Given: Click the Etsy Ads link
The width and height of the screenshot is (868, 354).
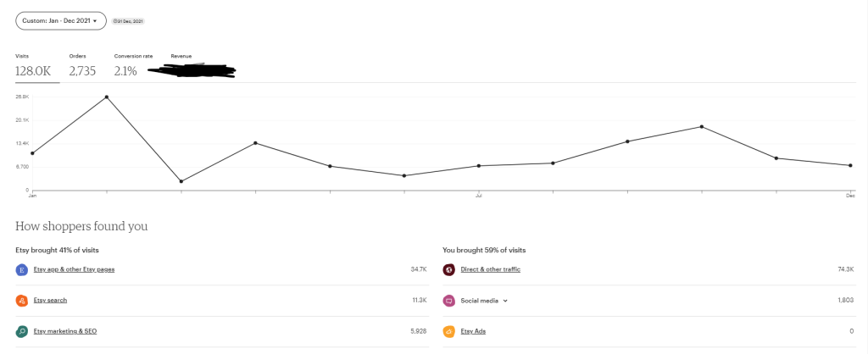Looking at the screenshot, I should (x=473, y=331).
